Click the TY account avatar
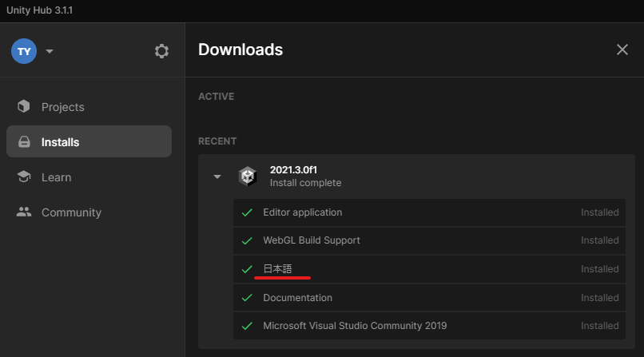 [24, 51]
